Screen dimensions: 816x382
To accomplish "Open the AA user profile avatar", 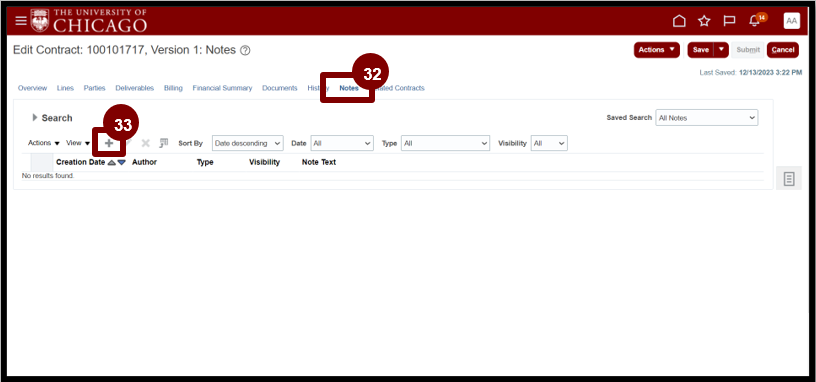I will [792, 21].
